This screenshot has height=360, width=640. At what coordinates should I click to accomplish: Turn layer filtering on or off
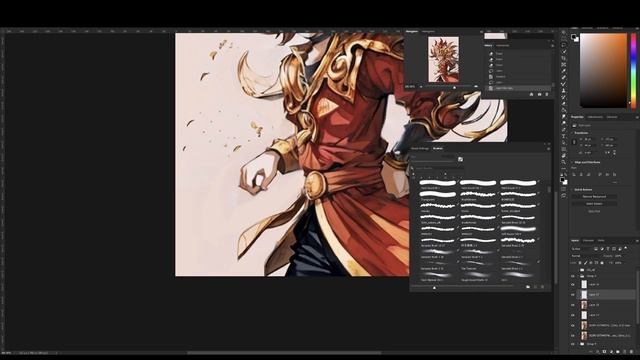[626, 248]
